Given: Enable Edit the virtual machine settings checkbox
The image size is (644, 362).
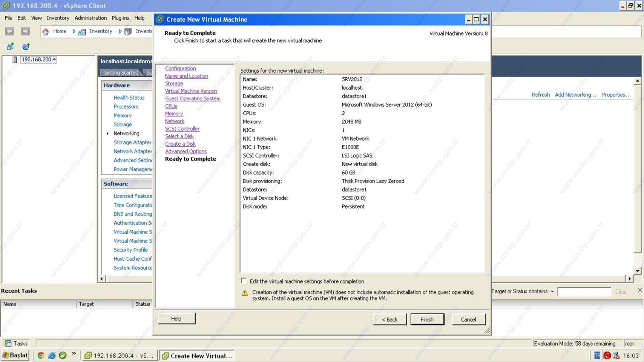Looking at the screenshot, I should (x=244, y=281).
